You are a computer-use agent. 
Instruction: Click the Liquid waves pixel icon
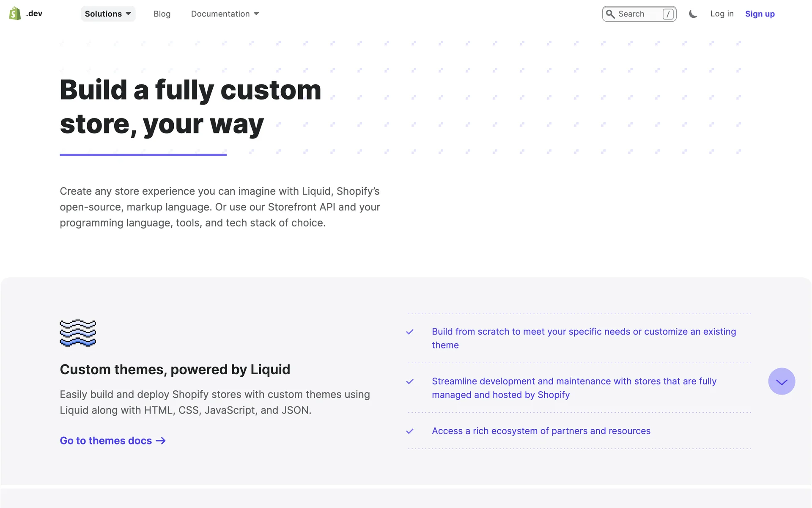coord(78,333)
